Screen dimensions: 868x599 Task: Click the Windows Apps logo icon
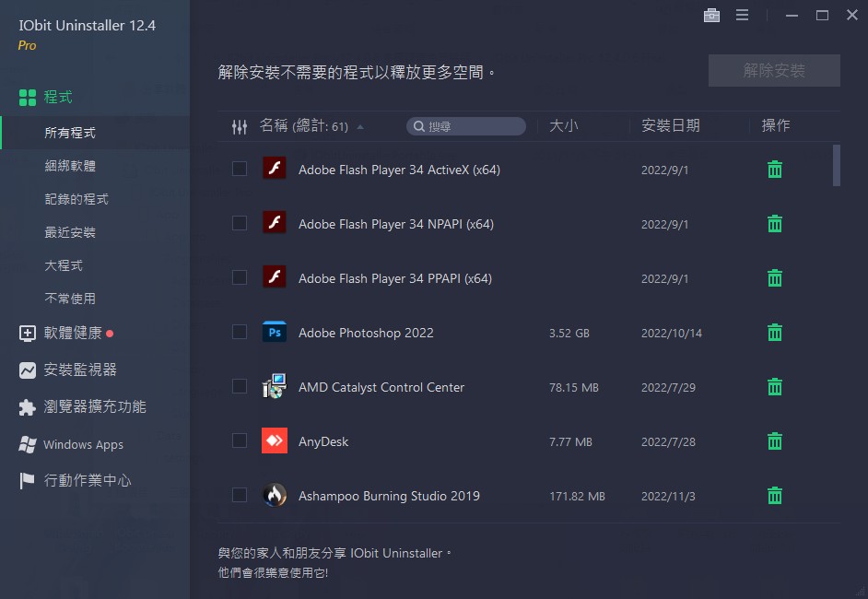coord(27,444)
